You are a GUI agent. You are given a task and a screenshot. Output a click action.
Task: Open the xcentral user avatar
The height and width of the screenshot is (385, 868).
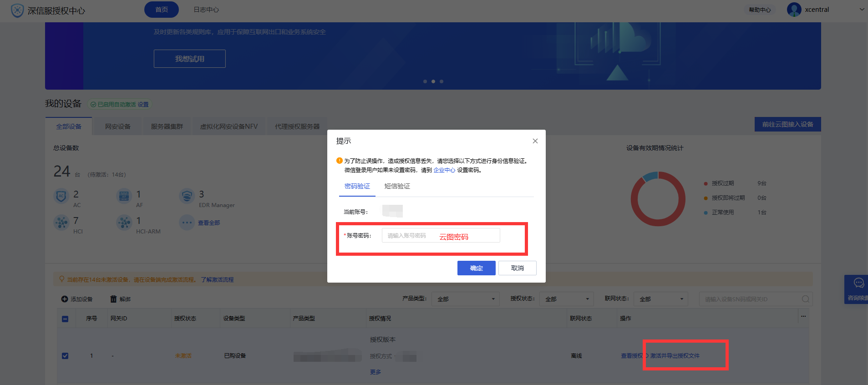tap(794, 10)
